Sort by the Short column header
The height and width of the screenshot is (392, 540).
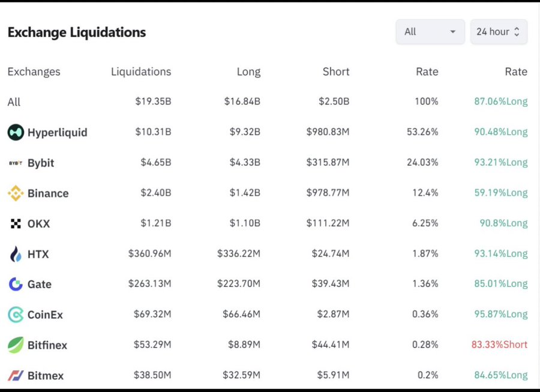point(335,71)
